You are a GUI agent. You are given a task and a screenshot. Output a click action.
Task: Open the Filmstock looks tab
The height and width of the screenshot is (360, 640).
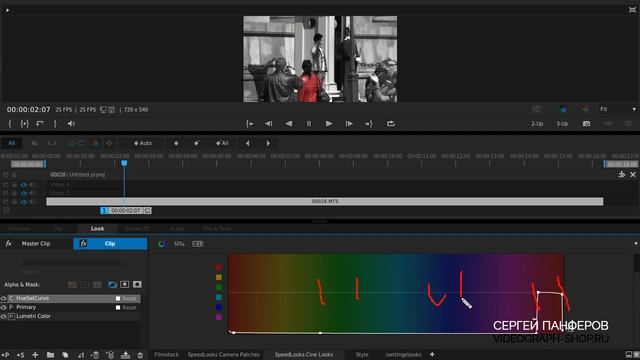click(x=166, y=355)
